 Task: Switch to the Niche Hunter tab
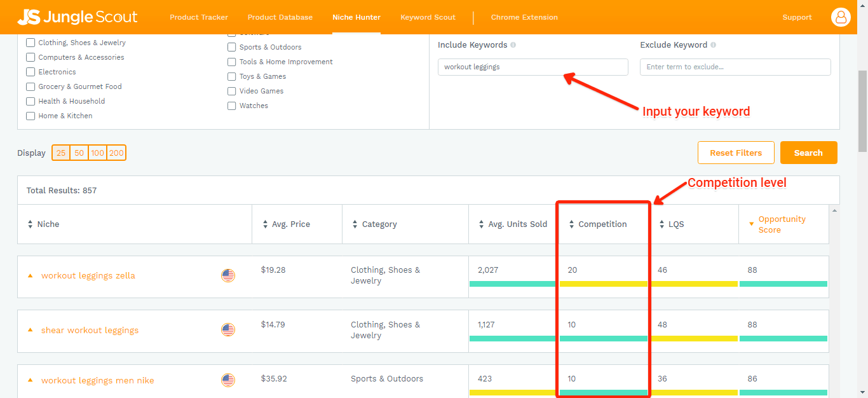click(x=356, y=17)
